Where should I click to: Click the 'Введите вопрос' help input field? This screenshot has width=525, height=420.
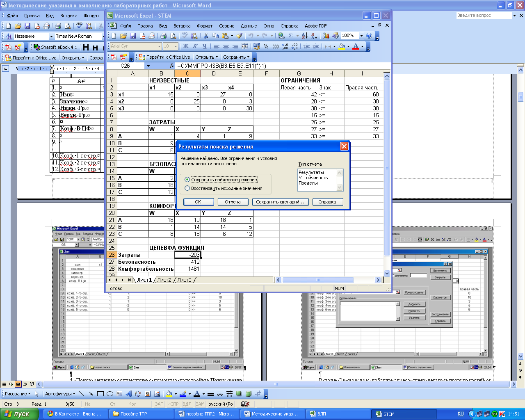484,15
